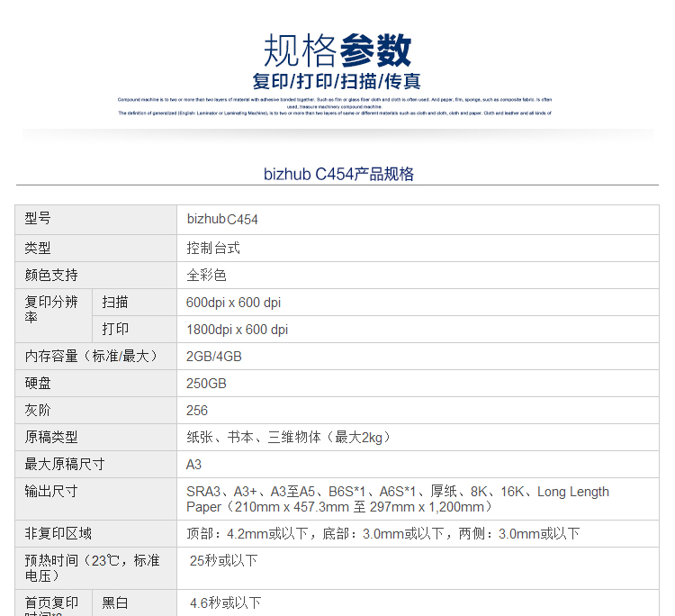Click the bizhub C454产品规格 table title

338,175
